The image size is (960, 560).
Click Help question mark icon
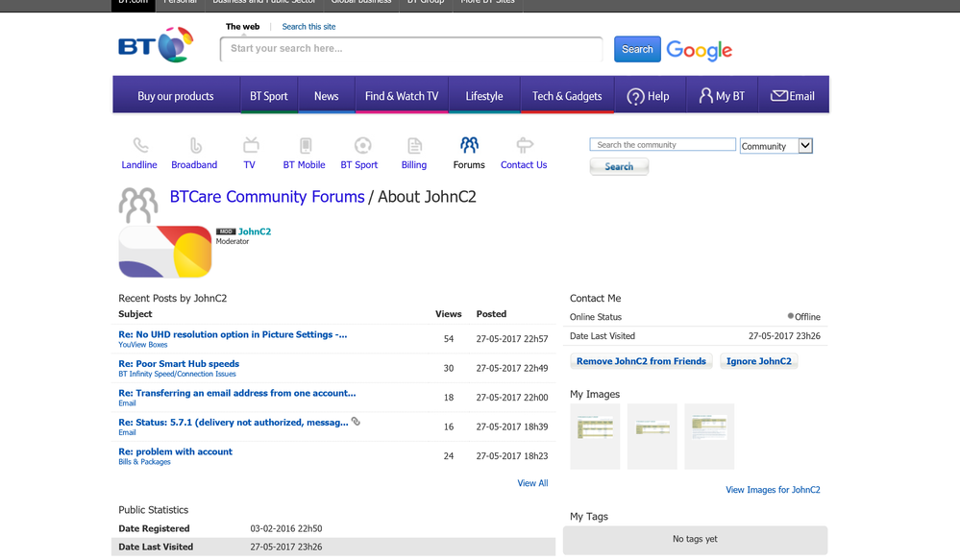click(x=635, y=97)
